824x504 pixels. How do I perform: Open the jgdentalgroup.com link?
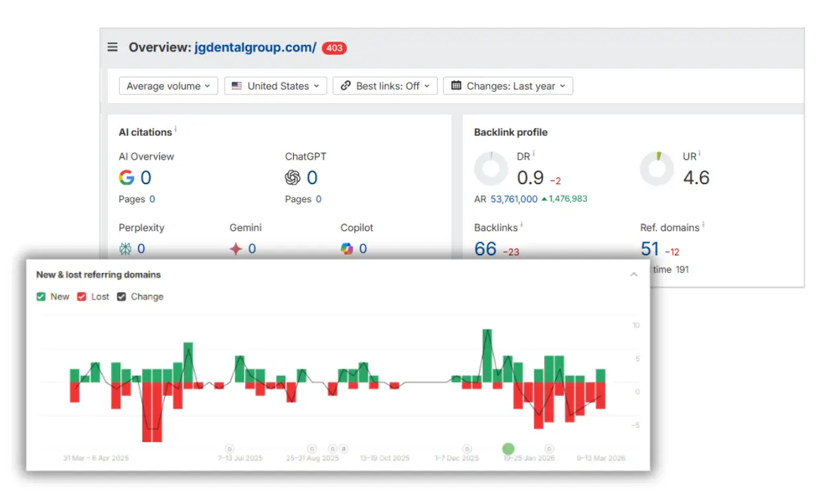[x=254, y=47]
